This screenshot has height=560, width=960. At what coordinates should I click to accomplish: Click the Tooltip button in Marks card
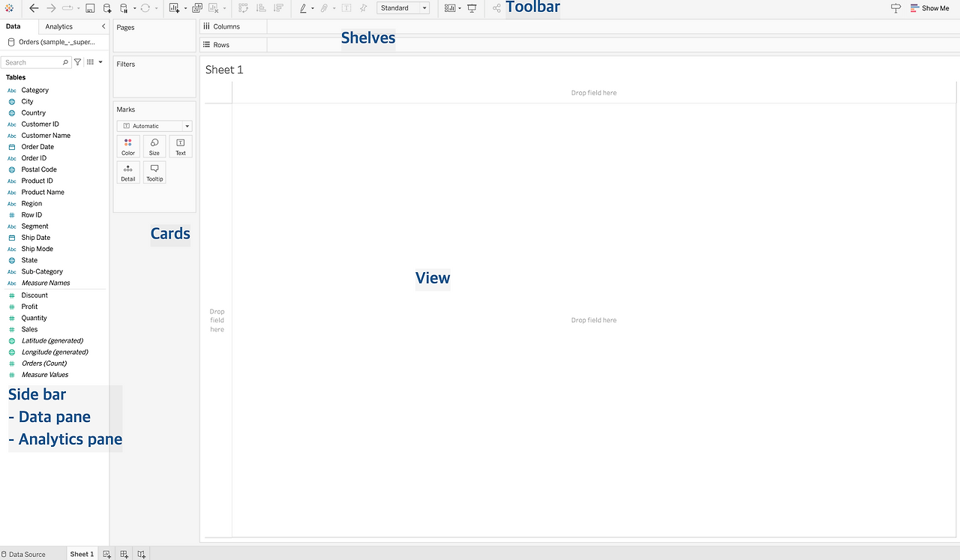[x=154, y=172]
